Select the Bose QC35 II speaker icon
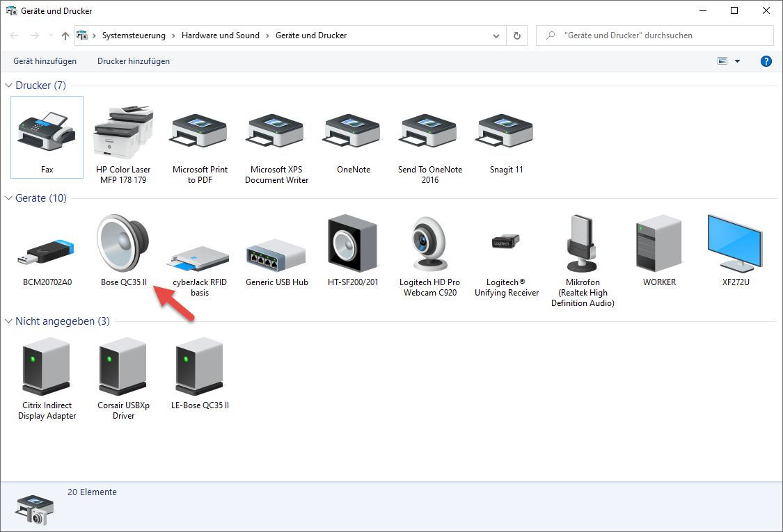This screenshot has width=783, height=532. click(123, 243)
